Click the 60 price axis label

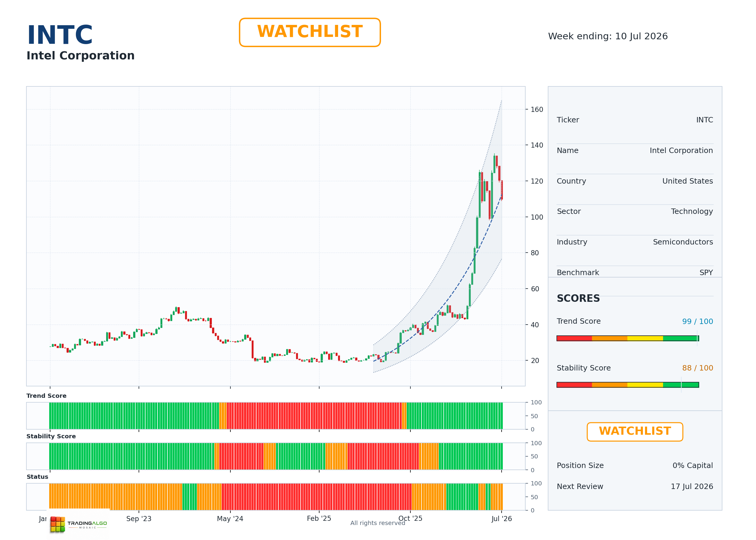pyautogui.click(x=535, y=289)
